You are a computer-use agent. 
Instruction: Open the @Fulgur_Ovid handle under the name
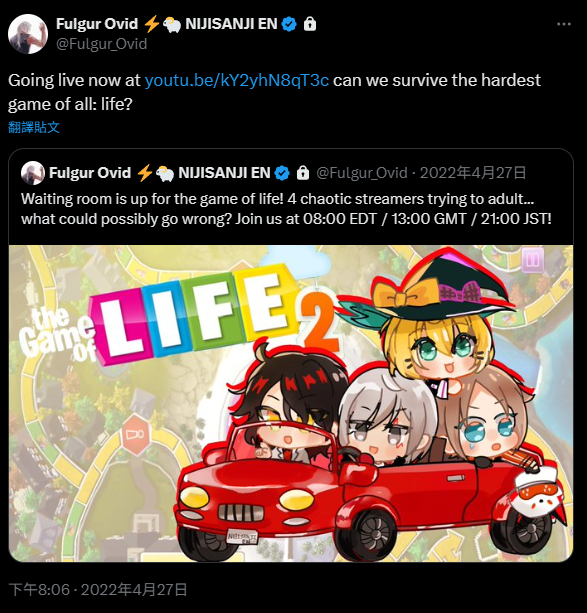101,44
